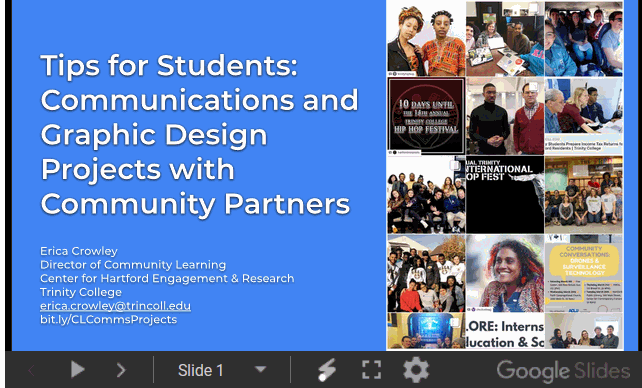Image resolution: width=642 pixels, height=388 pixels.
Task: Click 'Director of Community Learning' text
Action: pyautogui.click(x=133, y=264)
